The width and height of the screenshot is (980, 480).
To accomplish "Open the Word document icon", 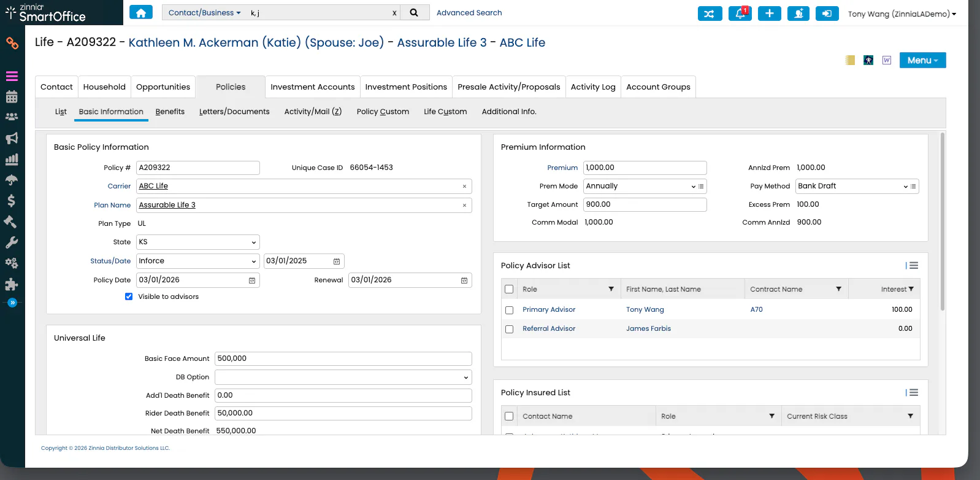I will (x=887, y=60).
